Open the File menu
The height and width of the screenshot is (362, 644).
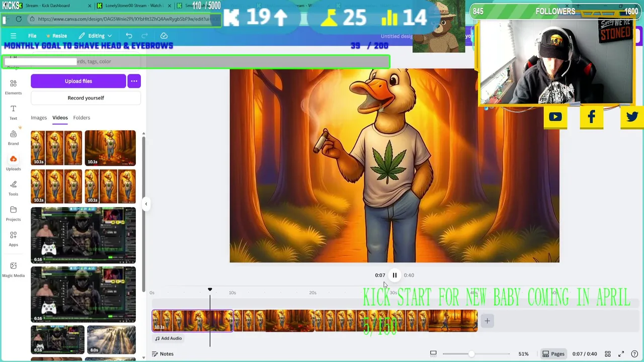[x=32, y=36]
